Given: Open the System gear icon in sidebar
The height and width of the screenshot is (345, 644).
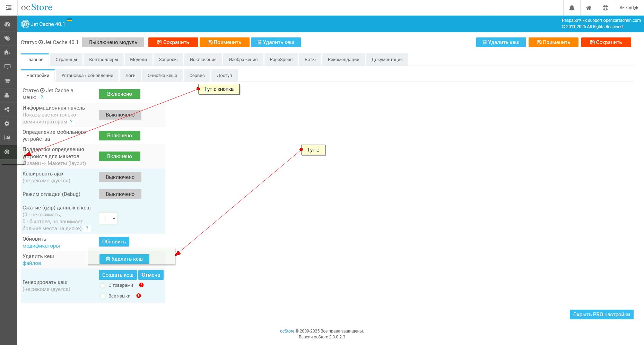Looking at the screenshot, I should point(7,123).
